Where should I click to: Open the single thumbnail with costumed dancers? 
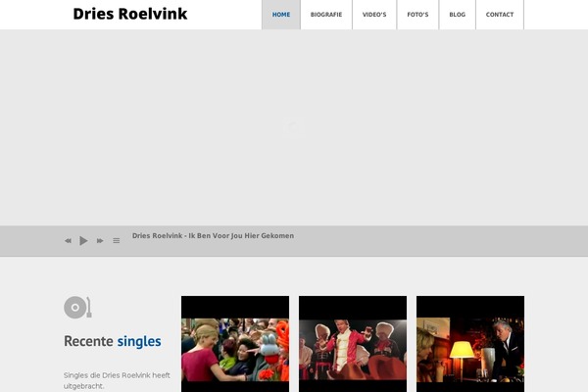tap(353, 344)
